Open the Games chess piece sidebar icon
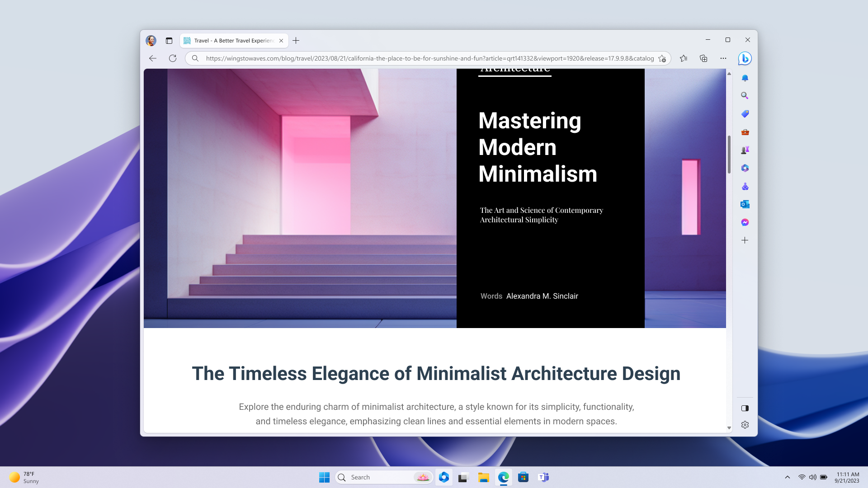The height and width of the screenshot is (488, 868). coord(745,150)
